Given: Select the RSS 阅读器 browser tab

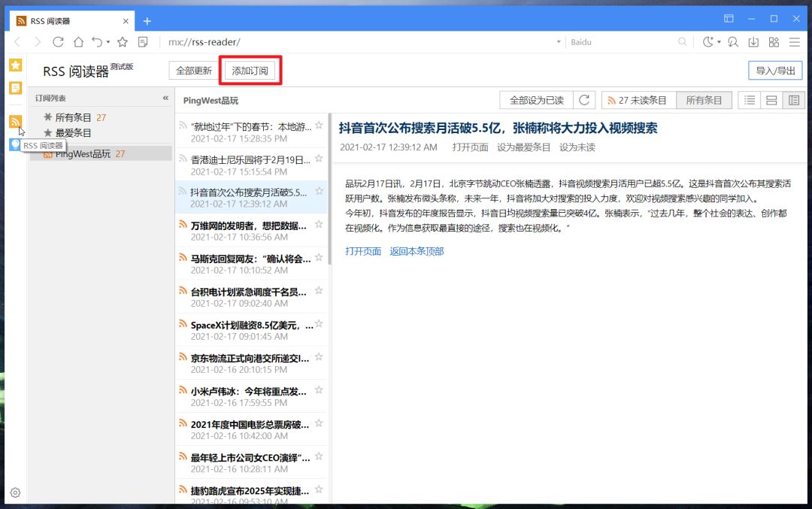Looking at the screenshot, I should (72, 21).
